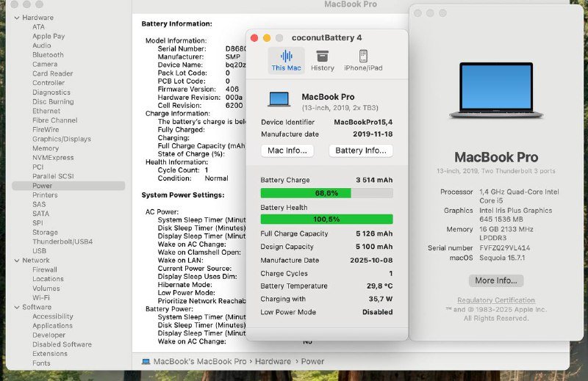Viewport: 588px width, 381px height.
Task: Open the This Mac tab in coconutBattery
Action: tap(286, 60)
